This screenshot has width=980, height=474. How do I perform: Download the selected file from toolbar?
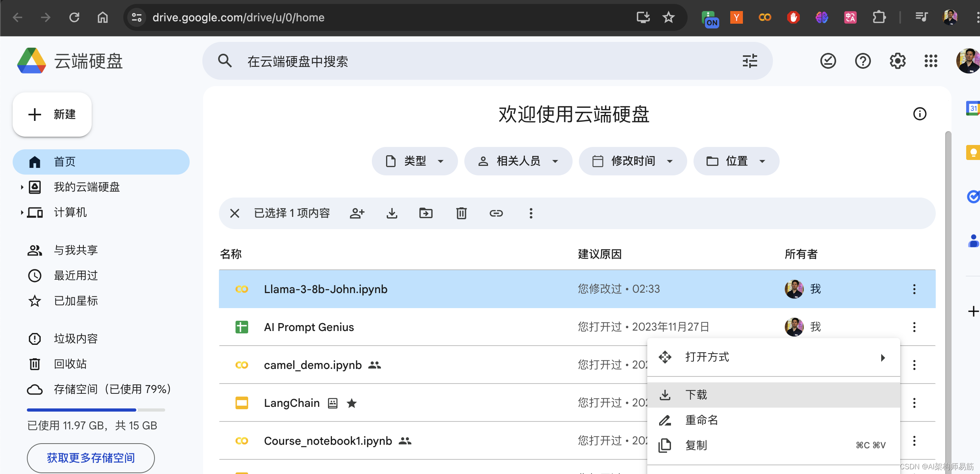click(x=392, y=213)
